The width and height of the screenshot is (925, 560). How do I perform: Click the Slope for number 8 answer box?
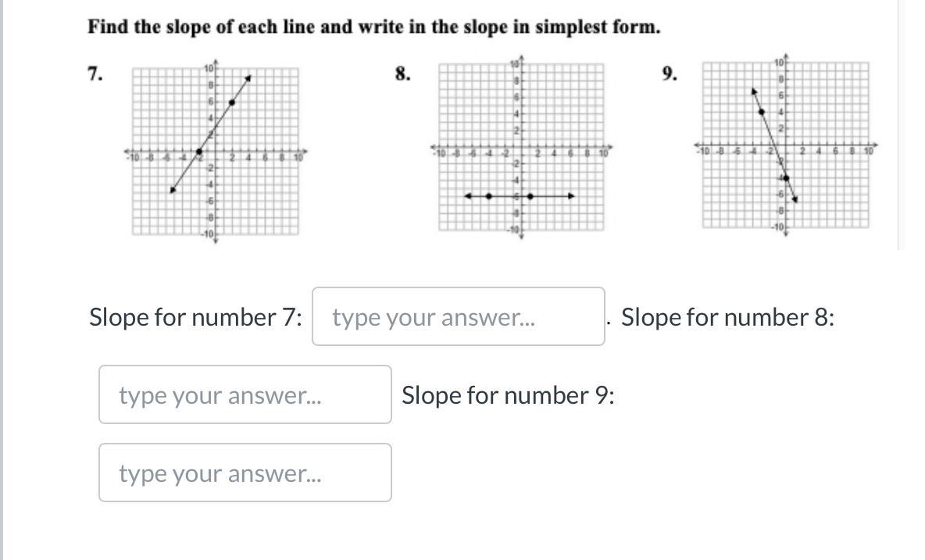[245, 395]
